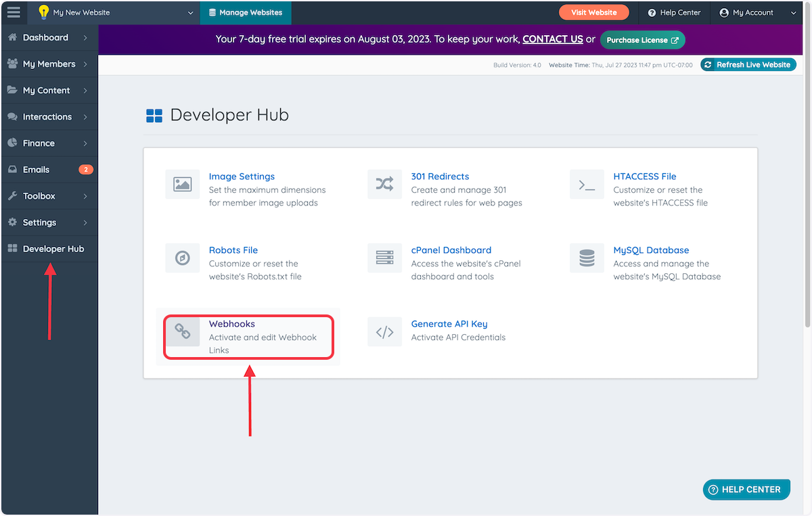Click the Refresh Live Website button
812x516 pixels.
pyautogui.click(x=748, y=64)
